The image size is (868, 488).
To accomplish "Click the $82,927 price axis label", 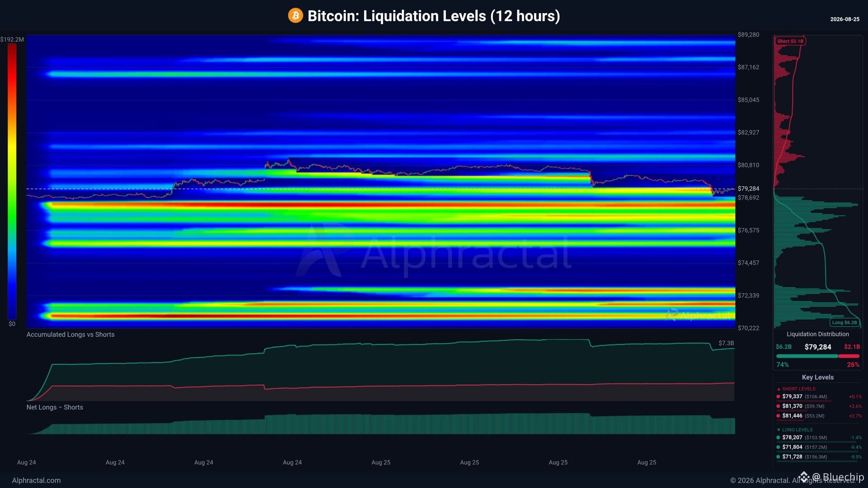I will (748, 133).
